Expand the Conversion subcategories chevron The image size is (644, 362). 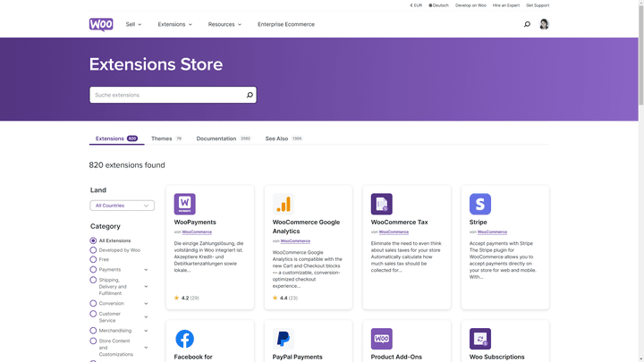tap(146, 304)
